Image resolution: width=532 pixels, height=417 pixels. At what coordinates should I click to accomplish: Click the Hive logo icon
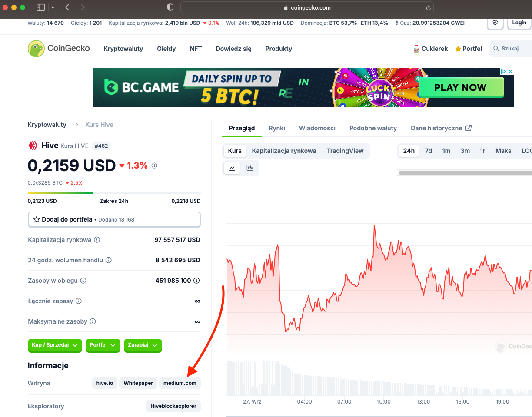(33, 146)
